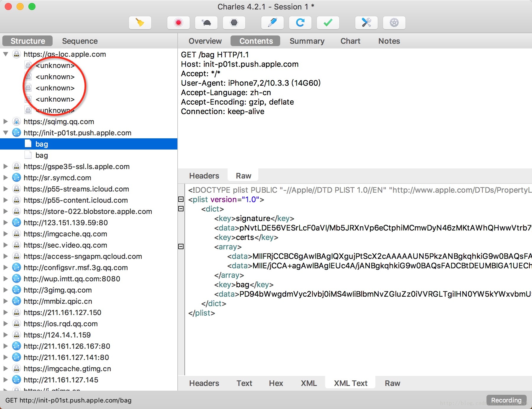This screenshot has width=532, height=409.
Task: Click the Recording status button
Action: pyautogui.click(x=506, y=400)
